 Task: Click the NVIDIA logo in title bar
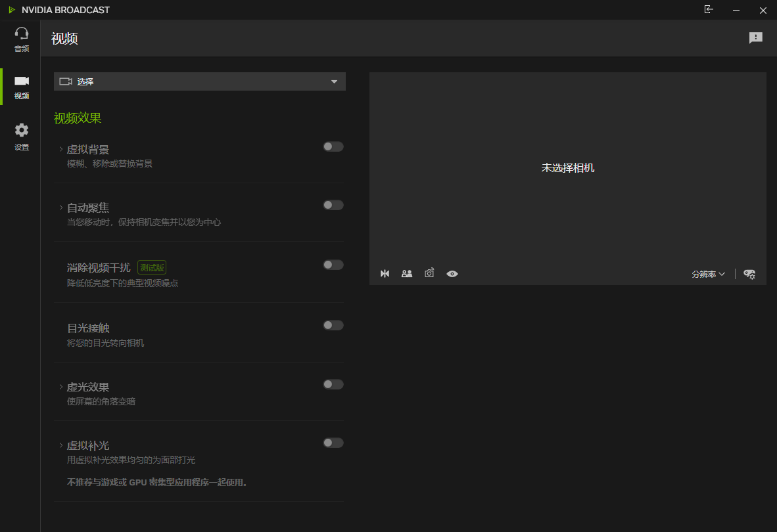click(x=12, y=10)
